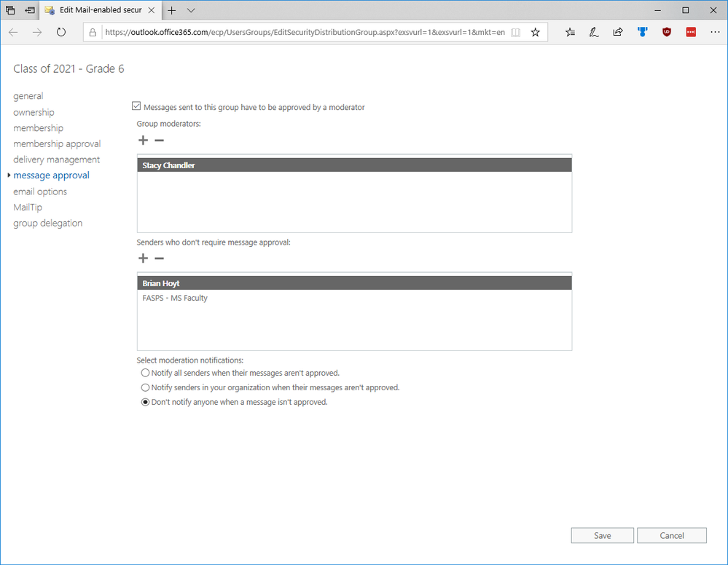Show tab previews chevron
The image size is (728, 565).
pos(191,10)
